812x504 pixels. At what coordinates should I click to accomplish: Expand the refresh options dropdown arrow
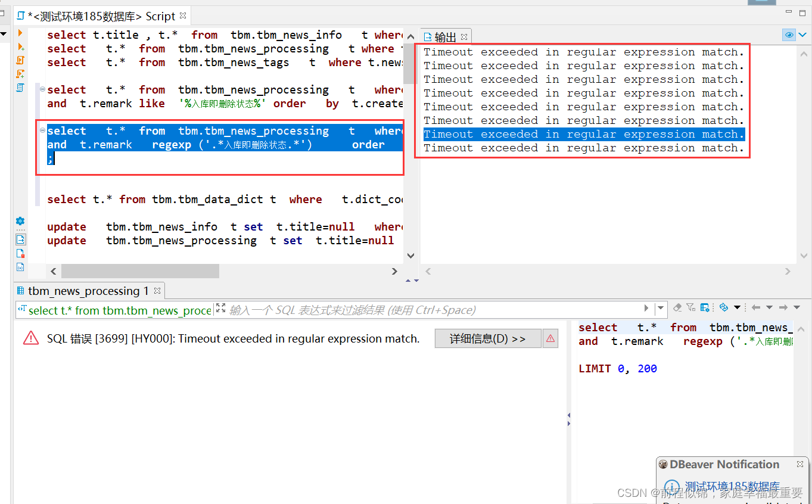738,307
